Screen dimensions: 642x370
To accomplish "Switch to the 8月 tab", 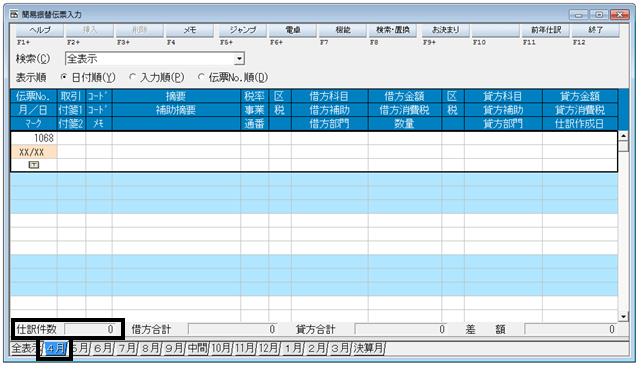I will (150, 349).
